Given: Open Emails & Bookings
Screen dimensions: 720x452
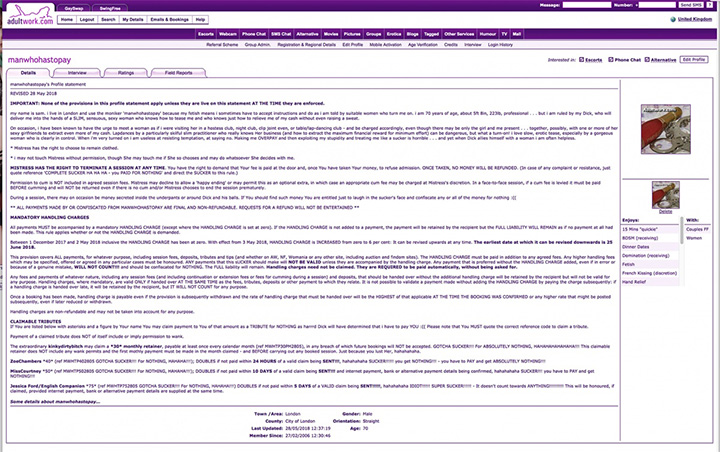Looking at the screenshot, I should pyautogui.click(x=169, y=20).
